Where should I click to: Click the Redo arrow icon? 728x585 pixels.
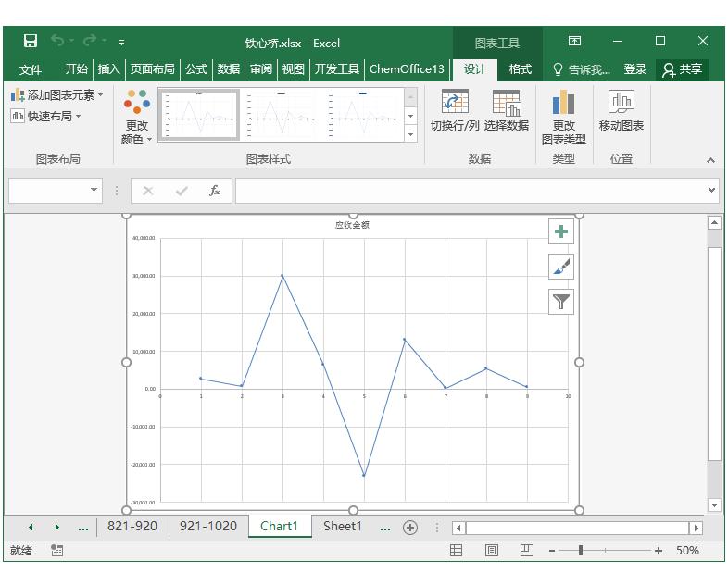tap(90, 41)
